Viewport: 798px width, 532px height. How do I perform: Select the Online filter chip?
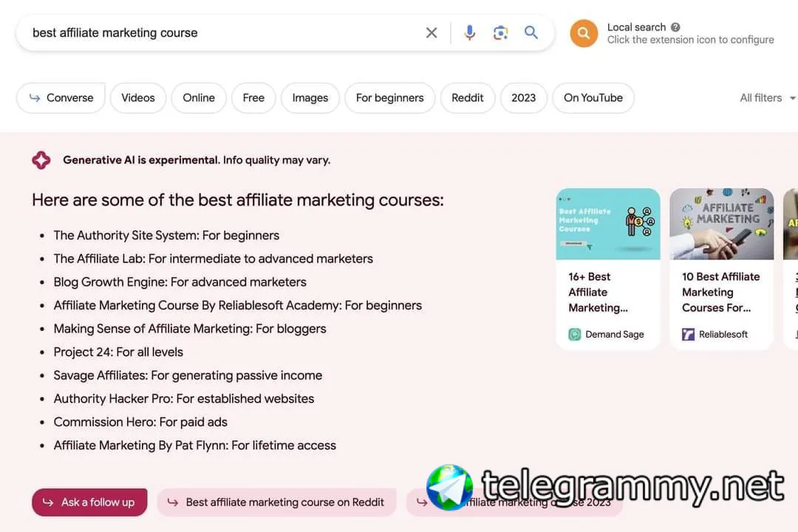(199, 98)
